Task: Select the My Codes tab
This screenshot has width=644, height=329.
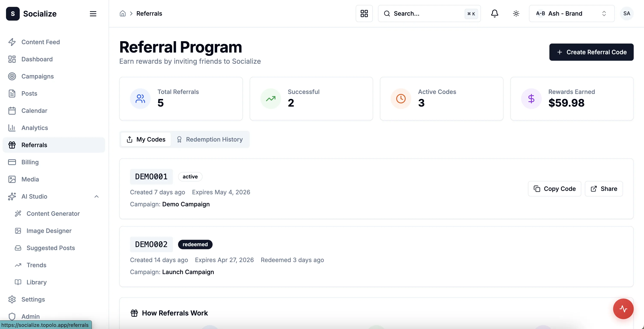Action: pyautogui.click(x=146, y=139)
